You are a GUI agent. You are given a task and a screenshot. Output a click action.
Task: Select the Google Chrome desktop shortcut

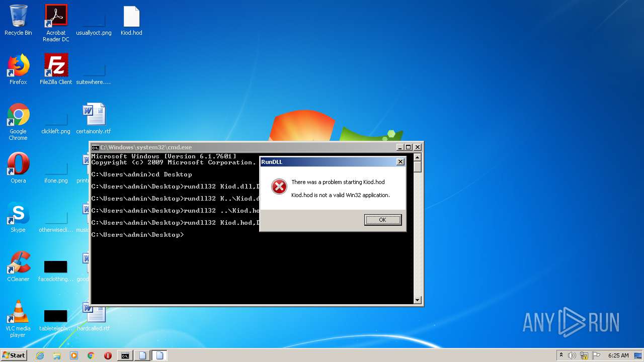(x=18, y=122)
